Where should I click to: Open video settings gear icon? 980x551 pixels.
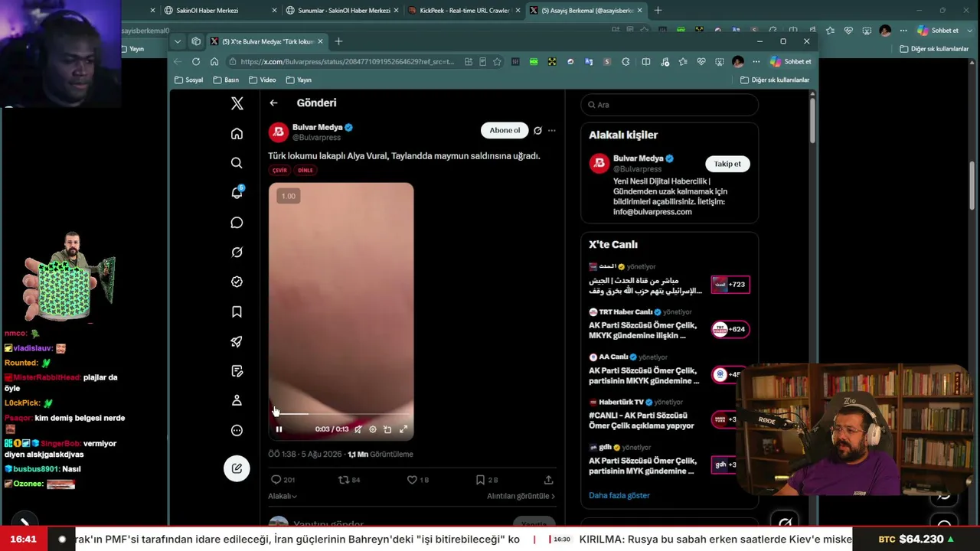(373, 429)
